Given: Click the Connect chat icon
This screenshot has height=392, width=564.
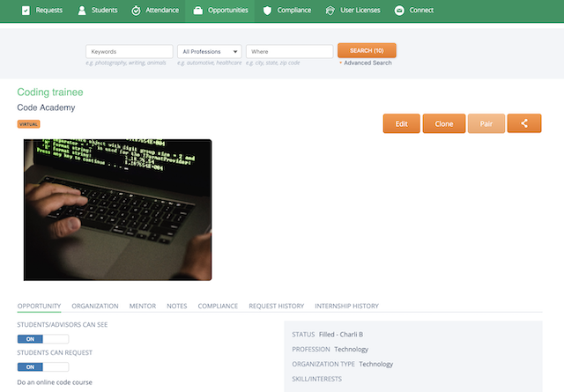Looking at the screenshot, I should [399, 11].
